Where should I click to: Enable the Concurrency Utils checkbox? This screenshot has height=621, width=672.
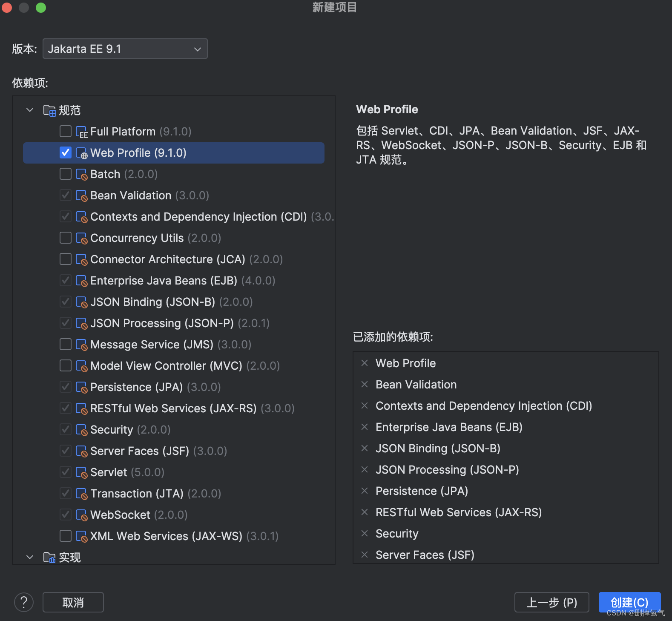(66, 238)
